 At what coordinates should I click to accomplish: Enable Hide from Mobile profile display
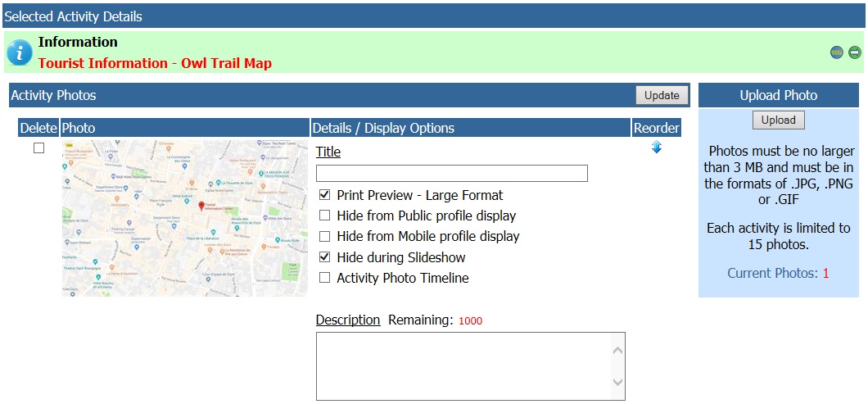(325, 237)
